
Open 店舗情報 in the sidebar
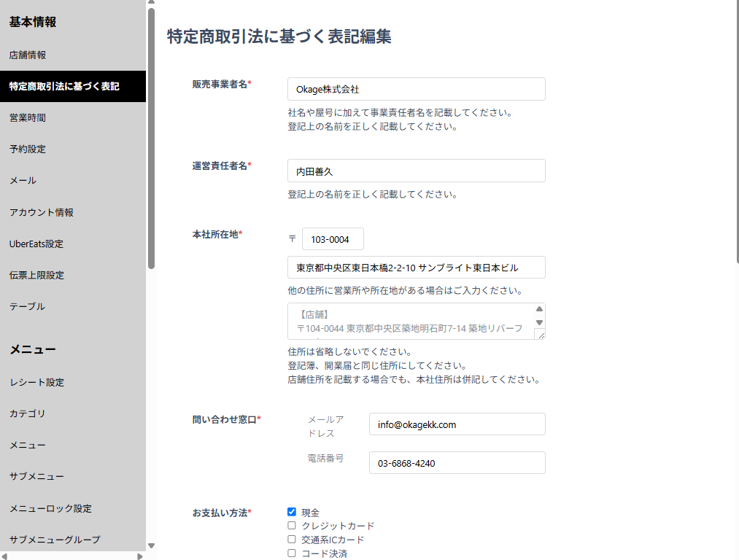click(x=28, y=55)
